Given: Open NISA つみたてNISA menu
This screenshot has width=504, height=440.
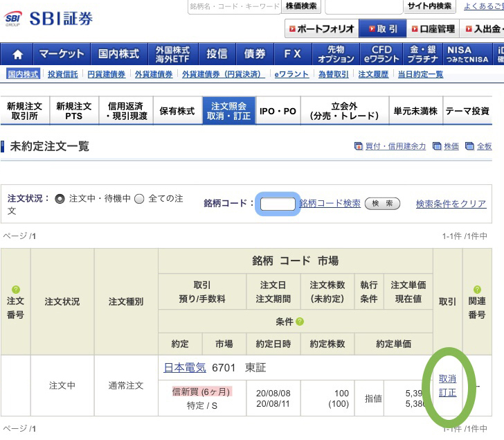Looking at the screenshot, I should (467, 54).
